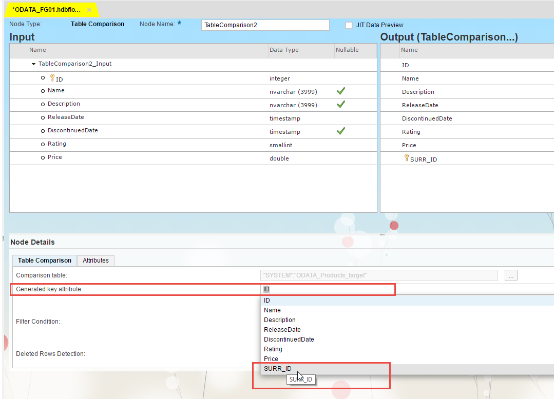The image size is (554, 399).
Task: Click the key icon beside input ID
Action: [52, 78]
